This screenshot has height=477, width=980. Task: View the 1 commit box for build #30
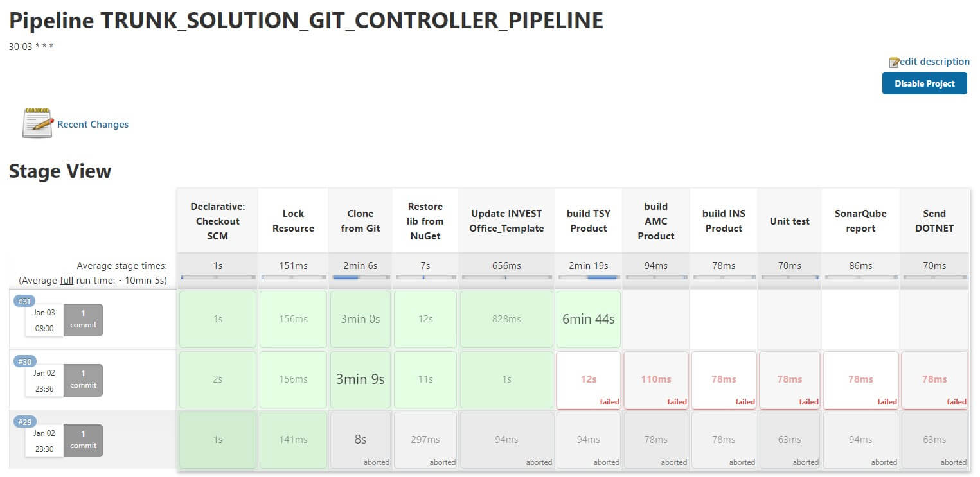83,380
